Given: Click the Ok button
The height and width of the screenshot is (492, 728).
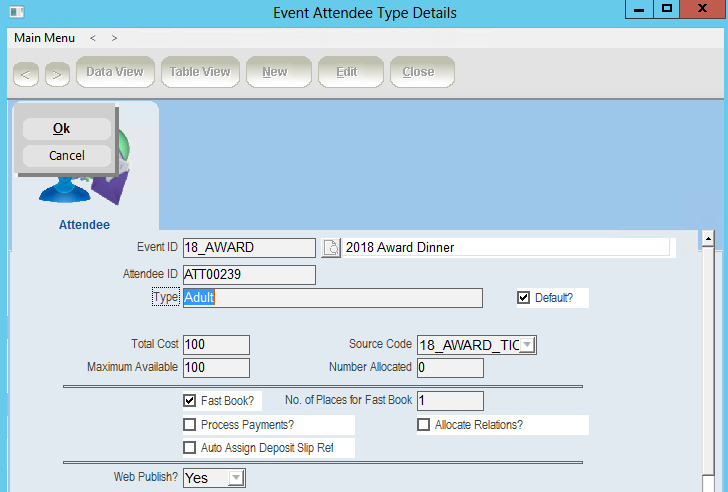Looking at the screenshot, I should 62,129.
